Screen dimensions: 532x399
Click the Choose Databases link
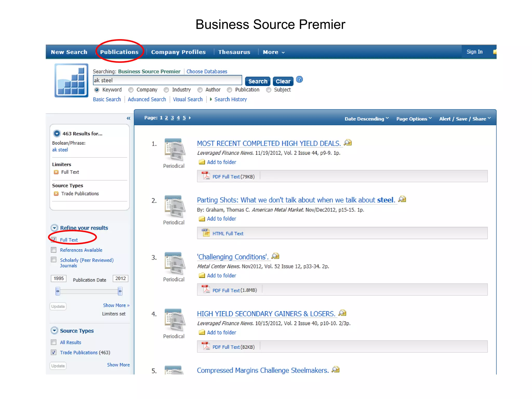click(207, 71)
